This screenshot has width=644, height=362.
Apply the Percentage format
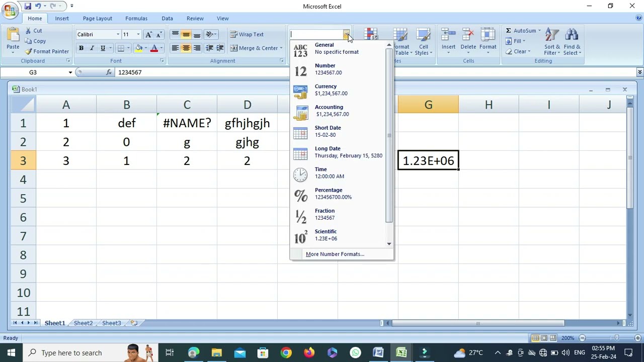[x=338, y=194]
